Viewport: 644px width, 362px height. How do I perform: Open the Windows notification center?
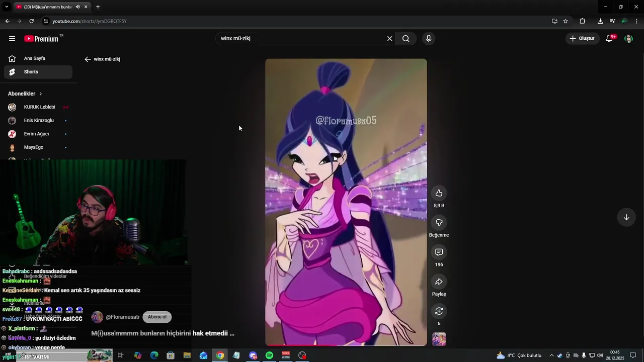[x=633, y=355]
